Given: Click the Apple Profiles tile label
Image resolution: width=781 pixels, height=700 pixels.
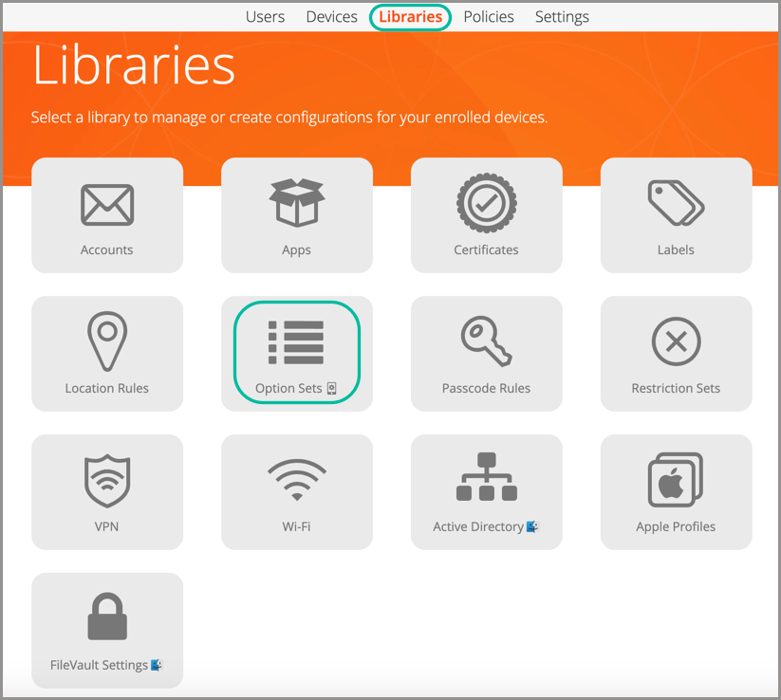Looking at the screenshot, I should click(x=676, y=526).
